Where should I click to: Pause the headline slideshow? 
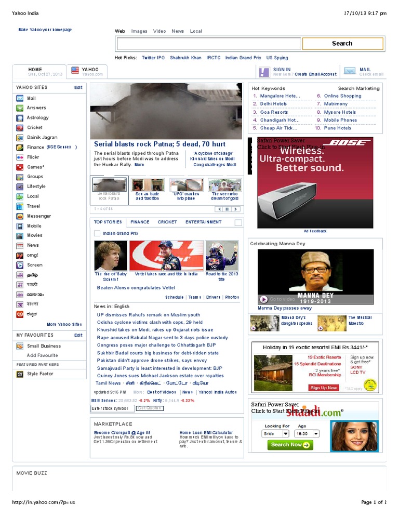click(x=228, y=209)
